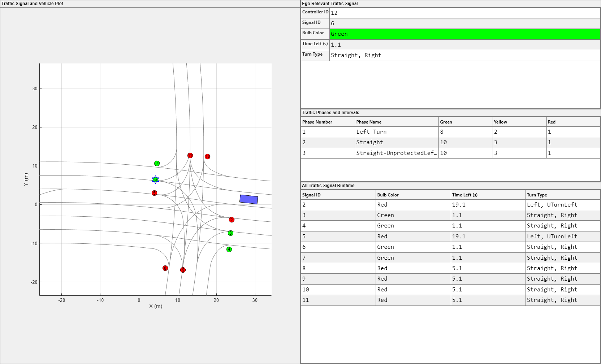Click the star-marked ego signal 6 marker
The image size is (601, 364).
[155, 179]
